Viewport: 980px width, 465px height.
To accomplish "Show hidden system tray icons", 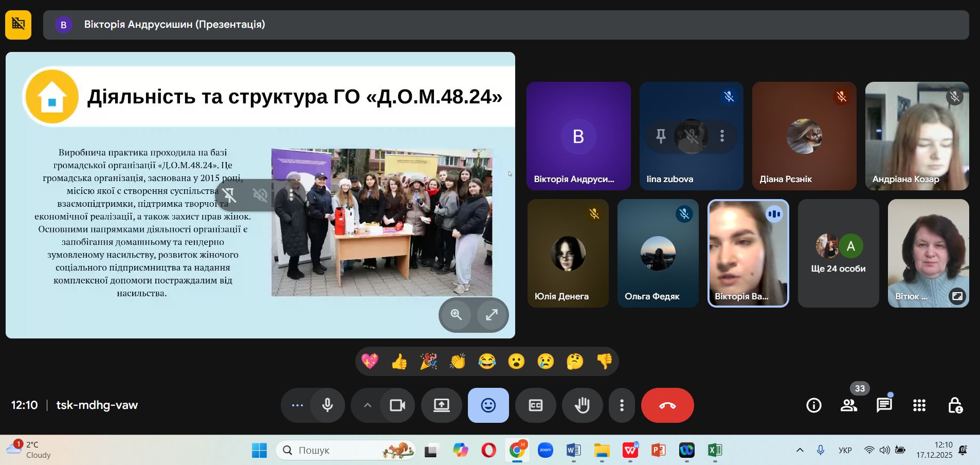I will (x=800, y=450).
